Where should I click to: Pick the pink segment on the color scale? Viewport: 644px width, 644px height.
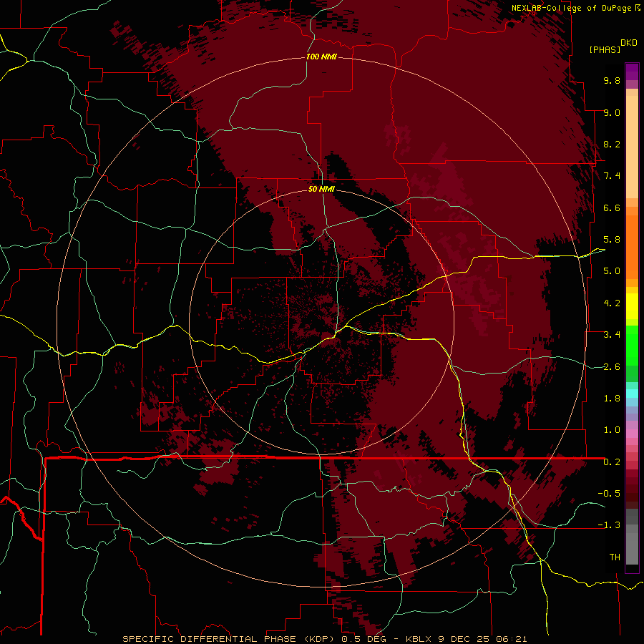point(632,434)
